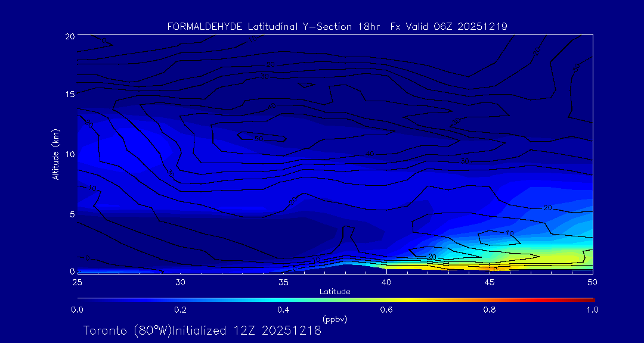Click the 0.4 value on the colorbar scale
The width and height of the screenshot is (644, 343).
pos(283,310)
